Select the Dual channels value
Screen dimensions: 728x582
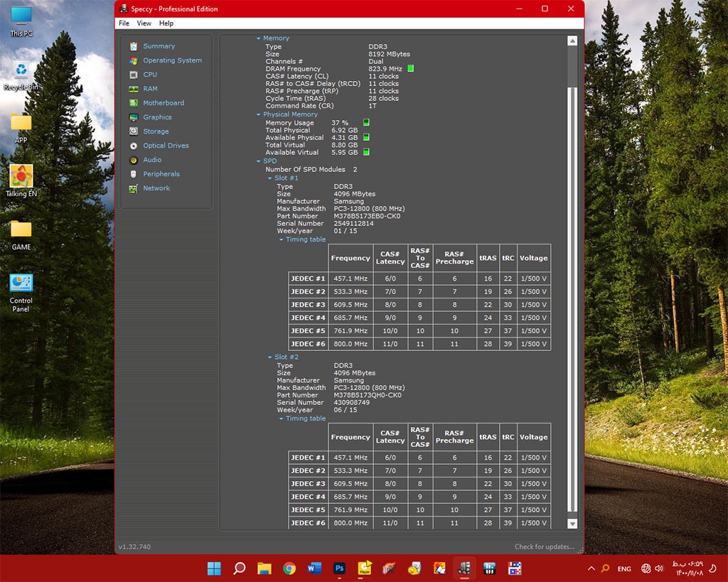pyautogui.click(x=375, y=62)
